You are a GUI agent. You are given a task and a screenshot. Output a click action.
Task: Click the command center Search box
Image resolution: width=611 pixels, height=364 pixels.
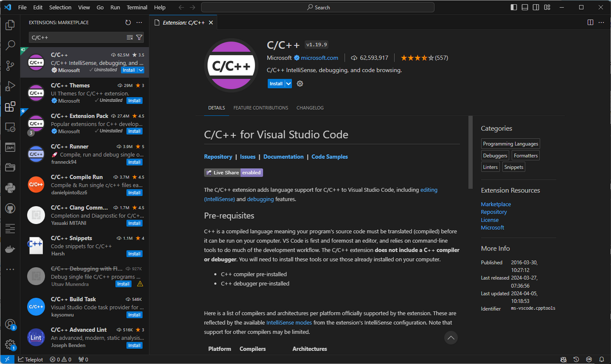[318, 7]
